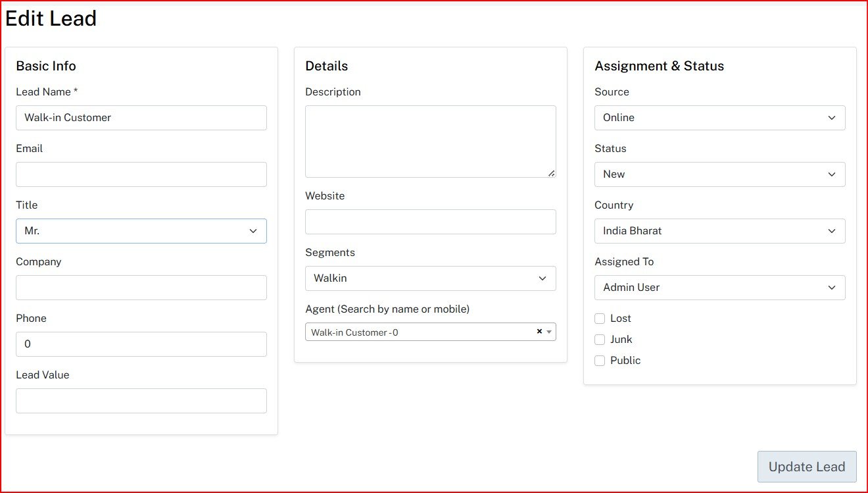
Task: Enable the Lost checkbox
Action: [600, 319]
